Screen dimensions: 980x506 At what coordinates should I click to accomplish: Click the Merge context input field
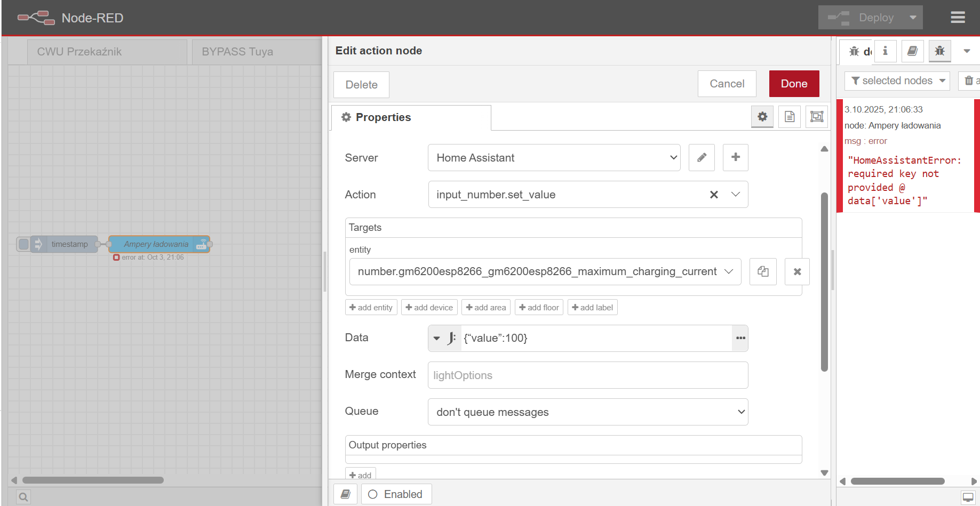(x=587, y=375)
